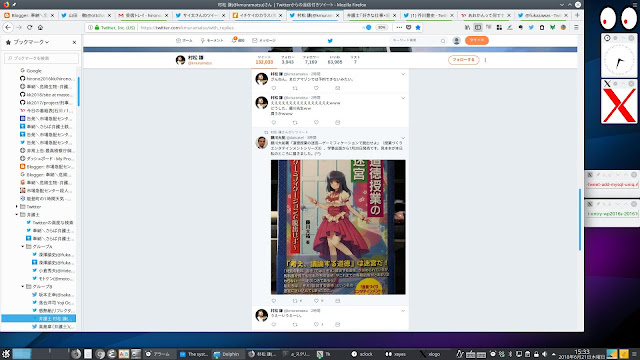This screenshot has width=640, height=360.
Task: Open the profile more-options vertical dots
Action: tap(485, 60)
